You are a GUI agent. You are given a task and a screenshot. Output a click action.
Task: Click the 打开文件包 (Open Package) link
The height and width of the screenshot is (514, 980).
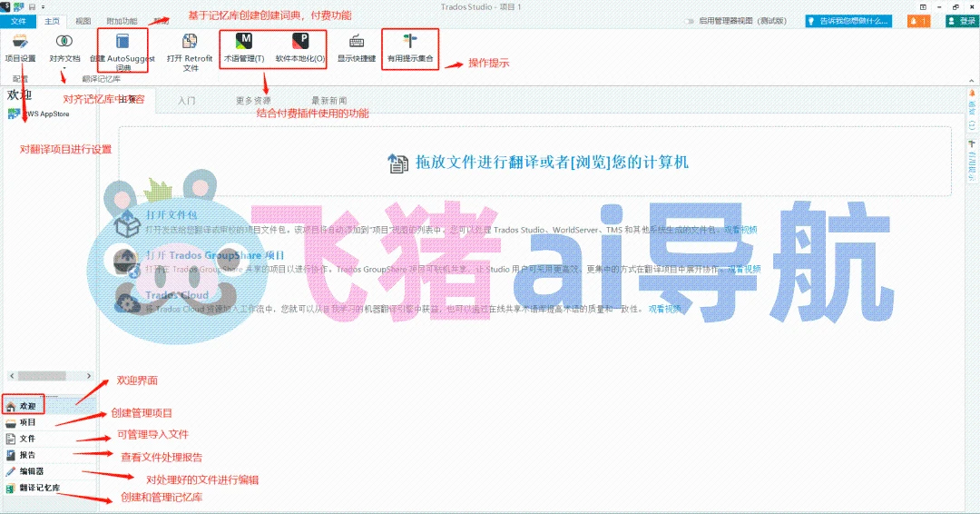[x=171, y=215]
